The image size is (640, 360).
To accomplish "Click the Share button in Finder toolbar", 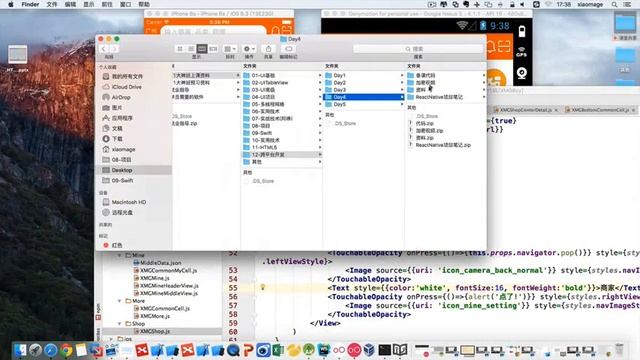I will (268, 49).
